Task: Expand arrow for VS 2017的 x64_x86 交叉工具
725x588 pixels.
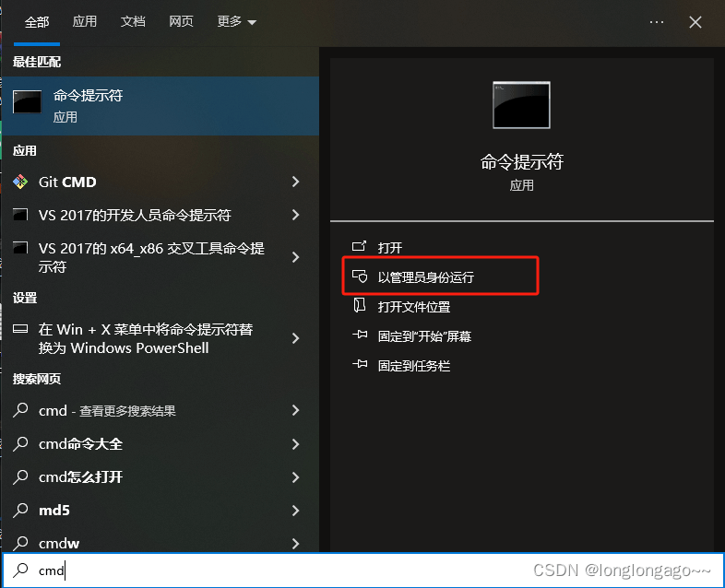Action: click(x=296, y=257)
